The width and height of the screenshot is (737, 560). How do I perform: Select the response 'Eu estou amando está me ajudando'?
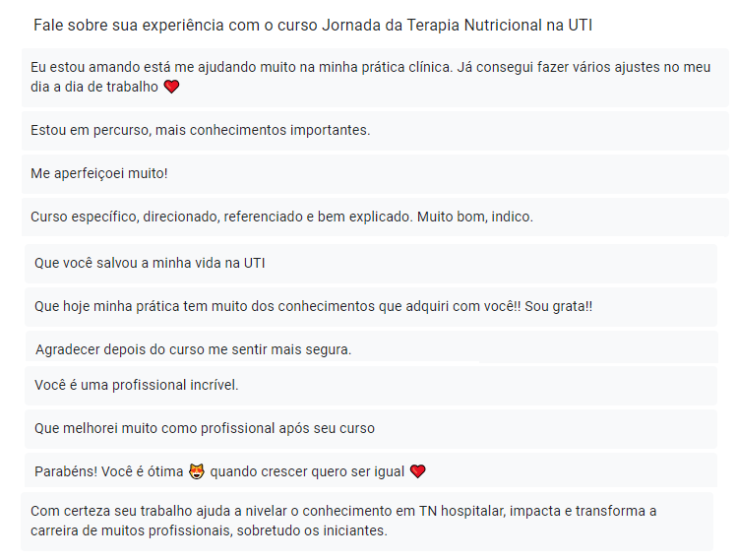[375, 78]
